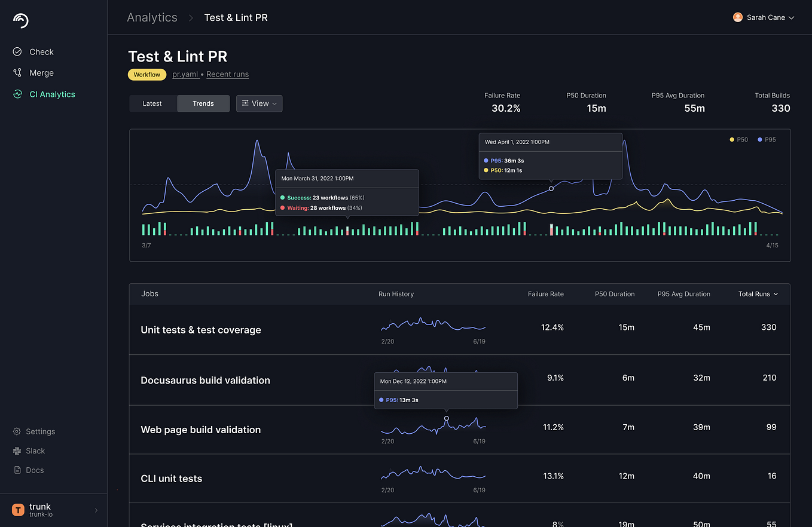Viewport: 812px width, 527px height.
Task: Open the Recent runs link
Action: 227,74
